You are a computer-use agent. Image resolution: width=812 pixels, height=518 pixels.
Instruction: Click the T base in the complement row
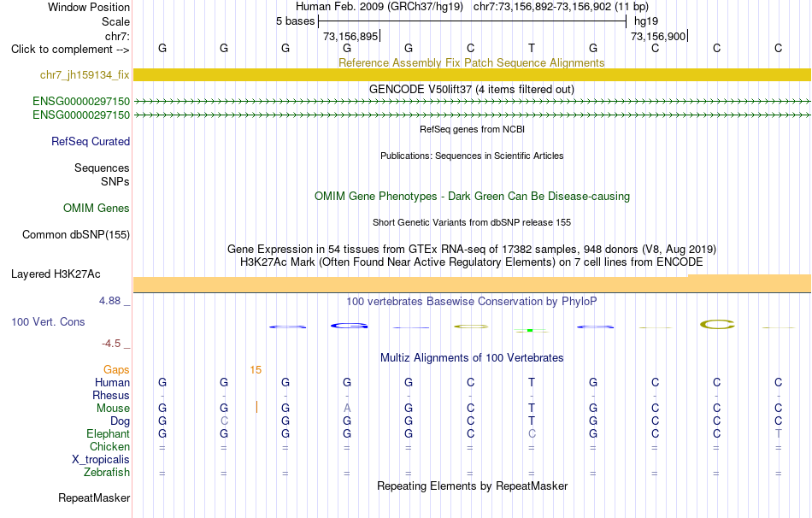(532, 48)
